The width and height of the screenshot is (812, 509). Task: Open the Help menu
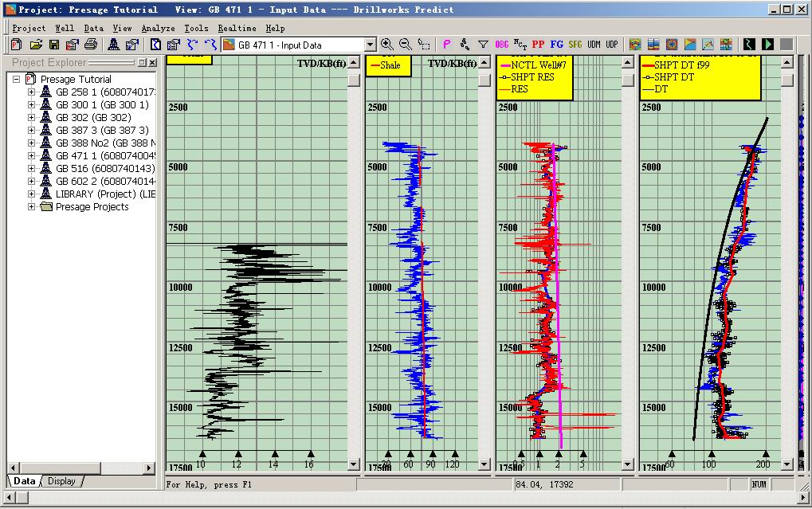(x=276, y=29)
